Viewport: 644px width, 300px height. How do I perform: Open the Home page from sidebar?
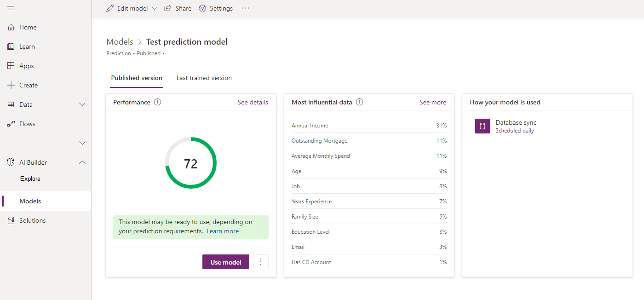click(x=26, y=27)
